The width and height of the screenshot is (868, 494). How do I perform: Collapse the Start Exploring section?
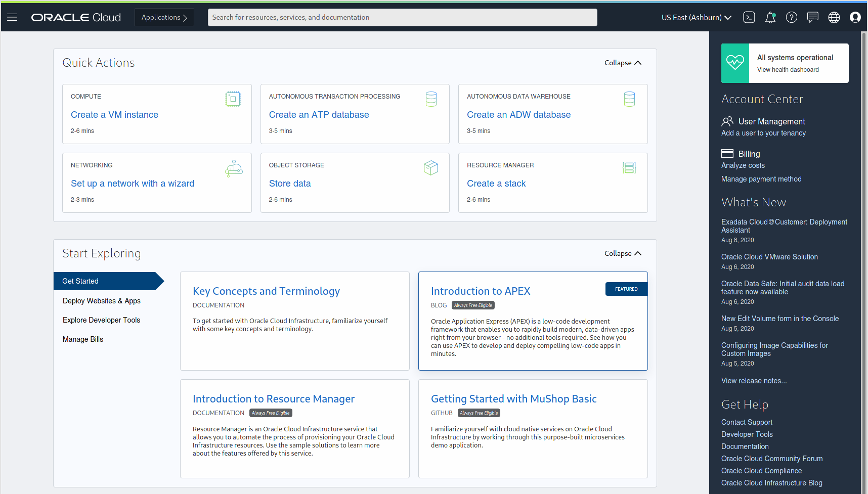click(x=623, y=253)
